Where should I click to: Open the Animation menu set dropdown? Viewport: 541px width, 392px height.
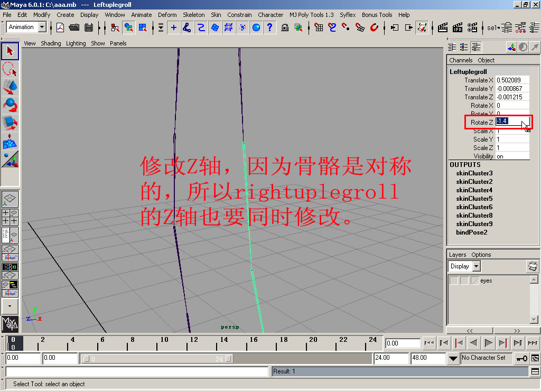point(25,26)
